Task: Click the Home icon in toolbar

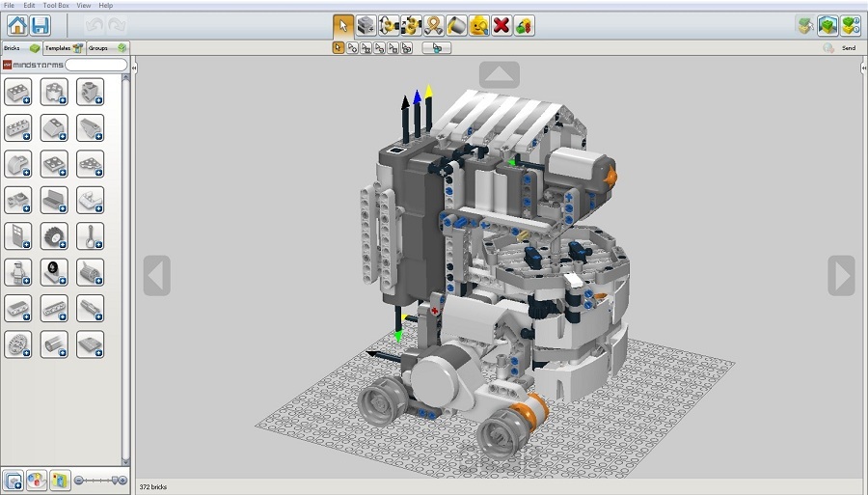Action: coord(17,25)
